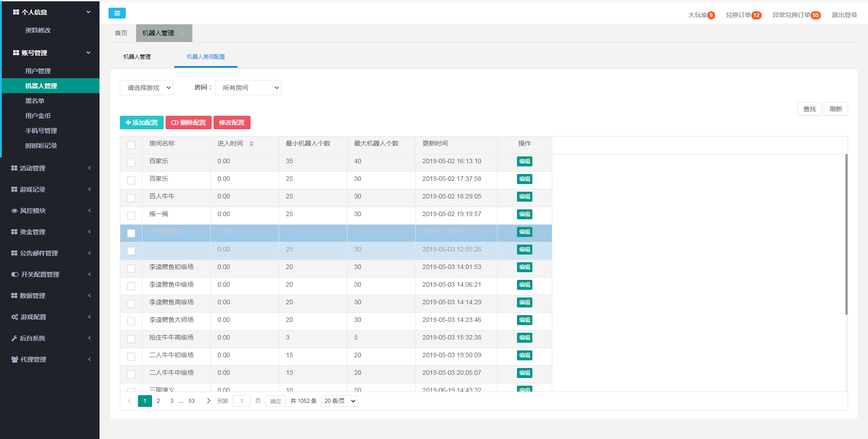868x439 pixels.
Task: Click the page number input field
Action: click(x=242, y=401)
